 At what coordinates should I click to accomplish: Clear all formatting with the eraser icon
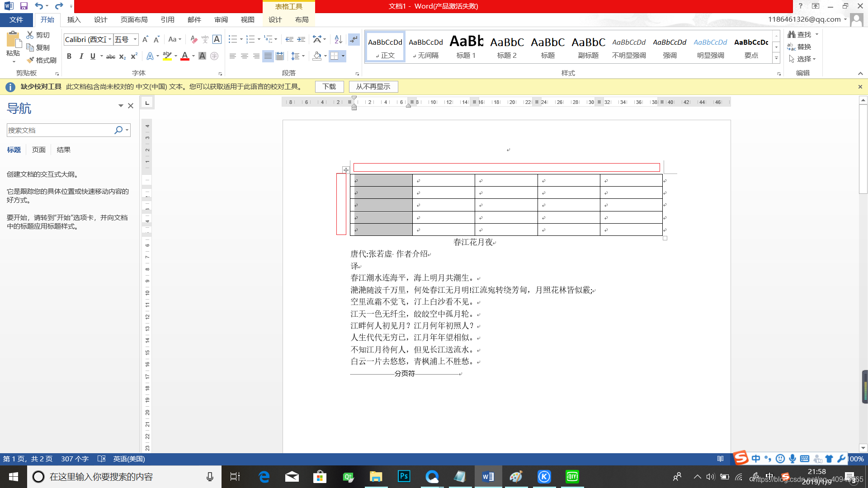[x=193, y=40]
